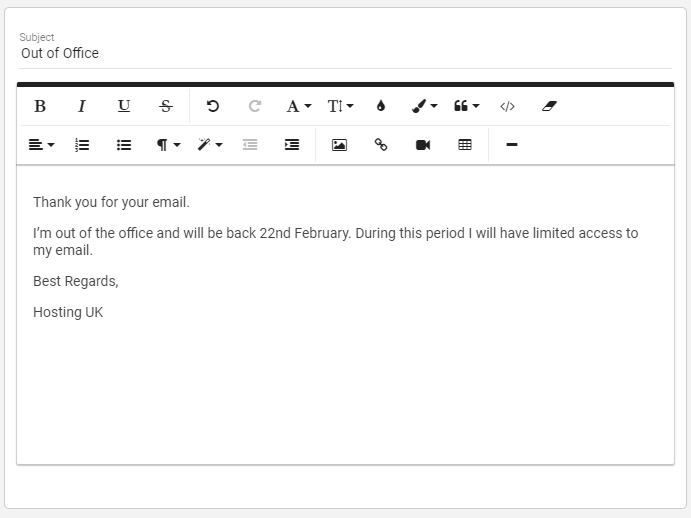691x518 pixels.
Task: Insert an image into the message
Action: [x=339, y=145]
